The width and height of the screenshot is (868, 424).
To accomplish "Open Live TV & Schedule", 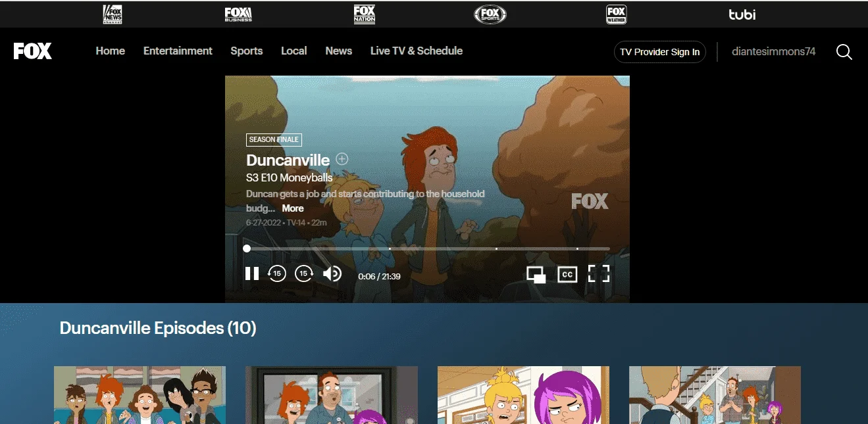I will [x=417, y=51].
